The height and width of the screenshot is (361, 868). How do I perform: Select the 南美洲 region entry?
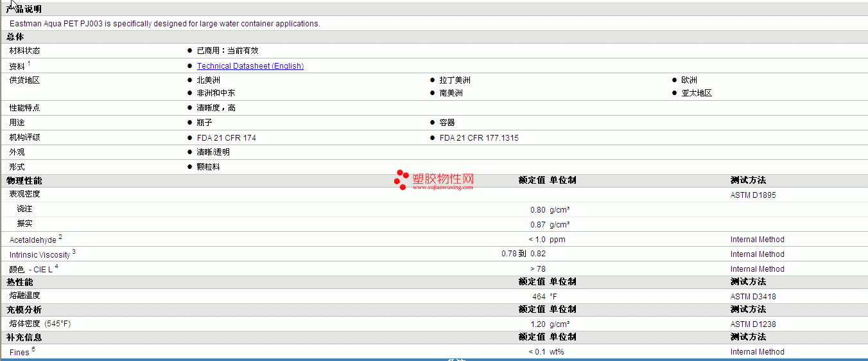pyautogui.click(x=451, y=93)
